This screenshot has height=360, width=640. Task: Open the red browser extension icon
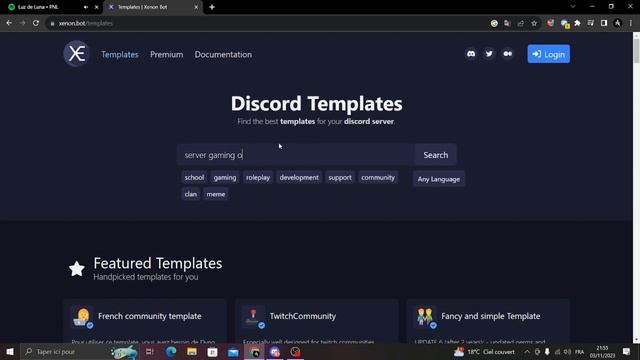[x=550, y=23]
